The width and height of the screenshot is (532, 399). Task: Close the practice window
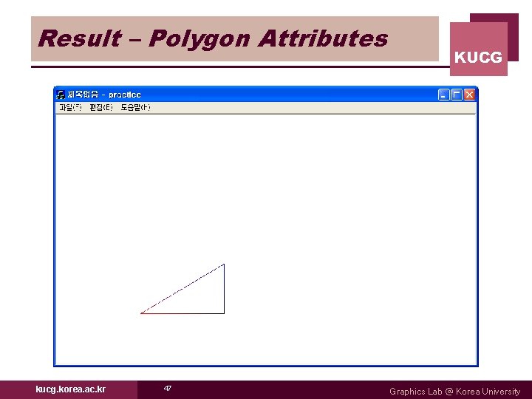(469, 95)
